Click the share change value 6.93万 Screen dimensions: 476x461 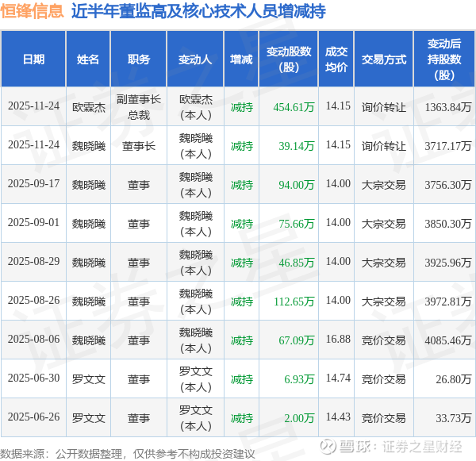(x=299, y=379)
